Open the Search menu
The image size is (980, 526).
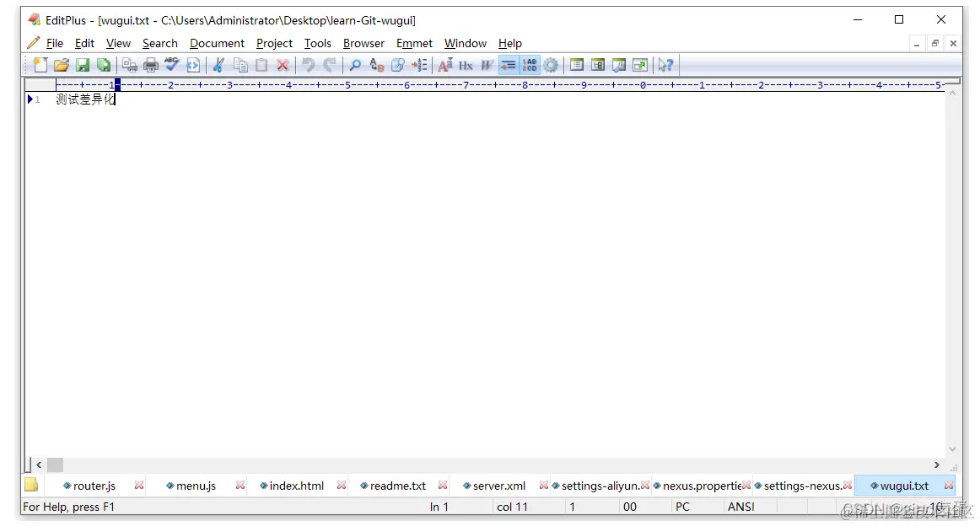click(x=160, y=43)
